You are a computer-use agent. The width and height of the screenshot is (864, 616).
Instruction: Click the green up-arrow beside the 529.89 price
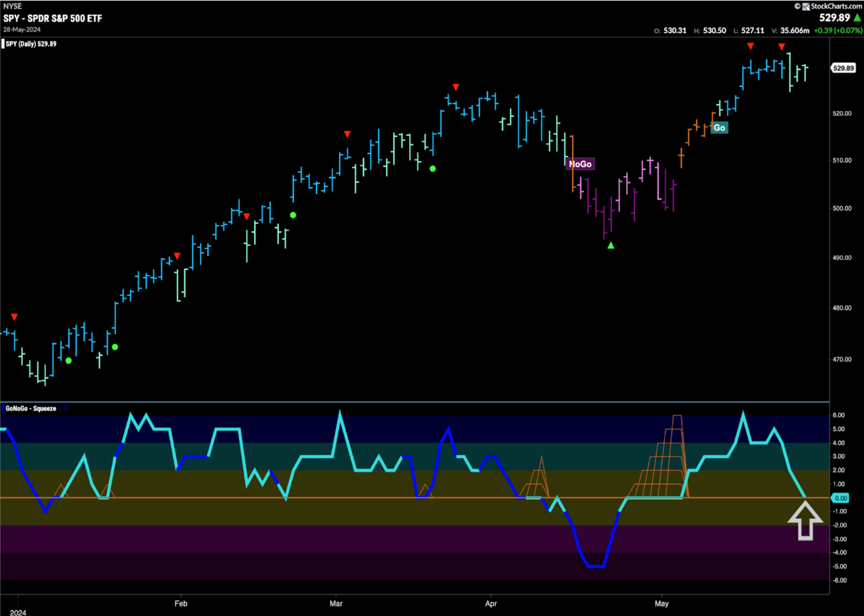point(857,17)
